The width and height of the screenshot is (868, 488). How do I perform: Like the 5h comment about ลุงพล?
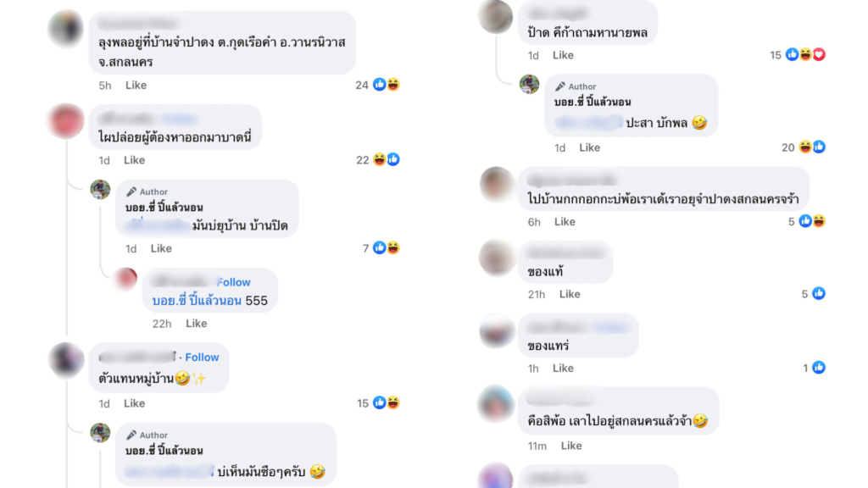[x=136, y=86]
